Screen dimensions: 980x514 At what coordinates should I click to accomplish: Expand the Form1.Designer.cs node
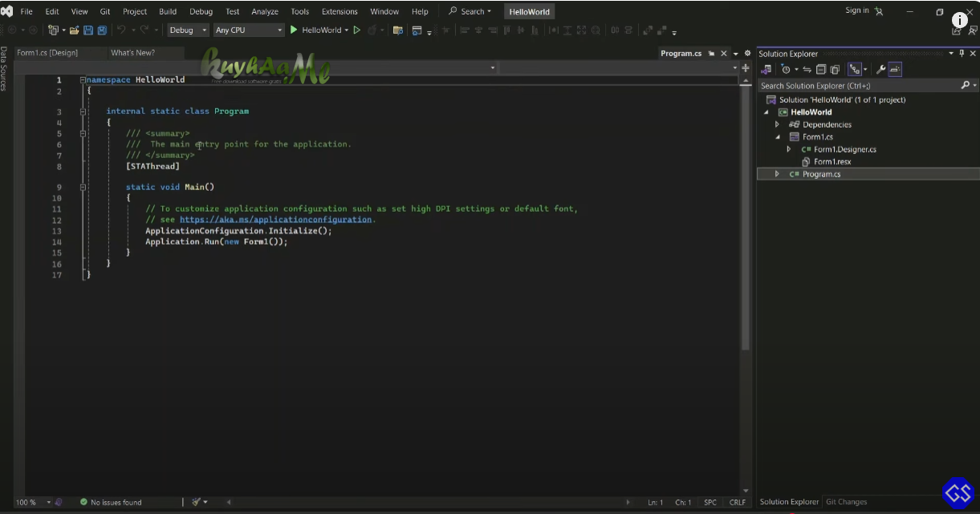click(x=789, y=149)
